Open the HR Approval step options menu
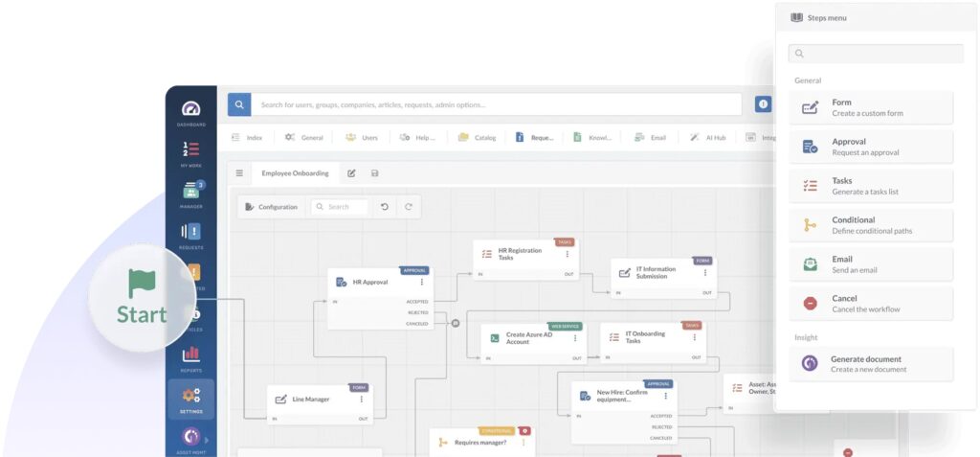The image size is (980, 457). click(422, 282)
